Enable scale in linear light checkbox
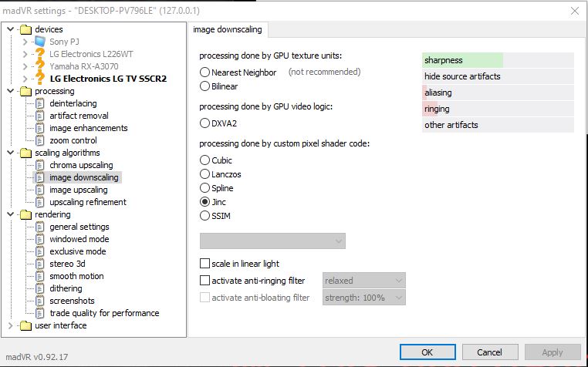The width and height of the screenshot is (588, 367). pos(204,264)
